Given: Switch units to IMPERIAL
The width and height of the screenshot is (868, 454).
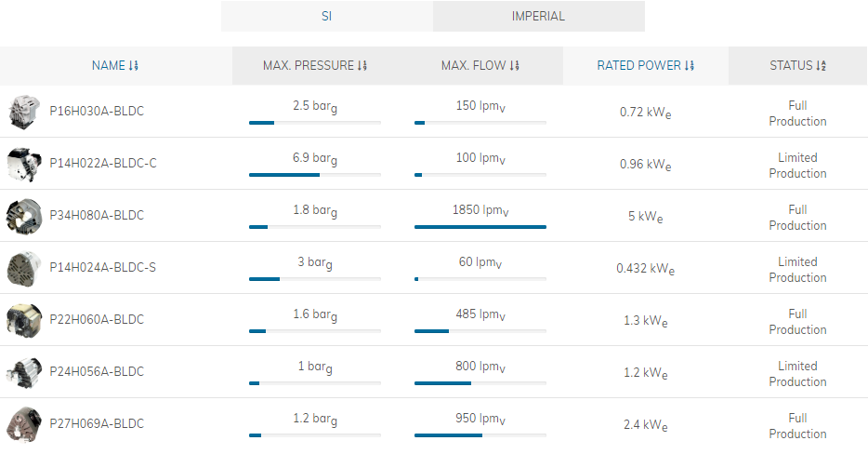Looking at the screenshot, I should point(539,16).
